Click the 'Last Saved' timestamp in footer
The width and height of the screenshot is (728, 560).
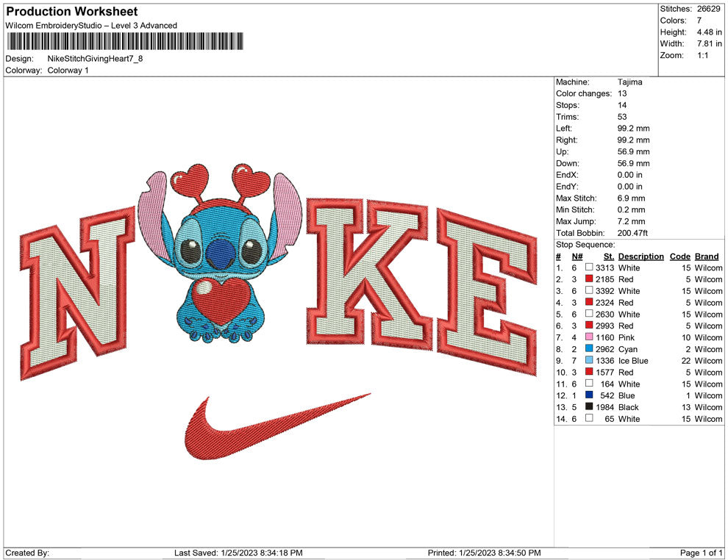tap(238, 553)
